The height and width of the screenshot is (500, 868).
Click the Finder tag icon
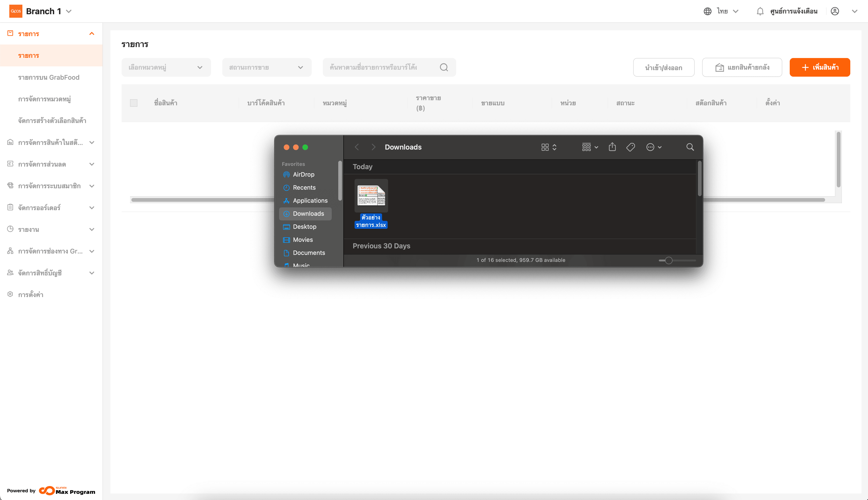630,147
